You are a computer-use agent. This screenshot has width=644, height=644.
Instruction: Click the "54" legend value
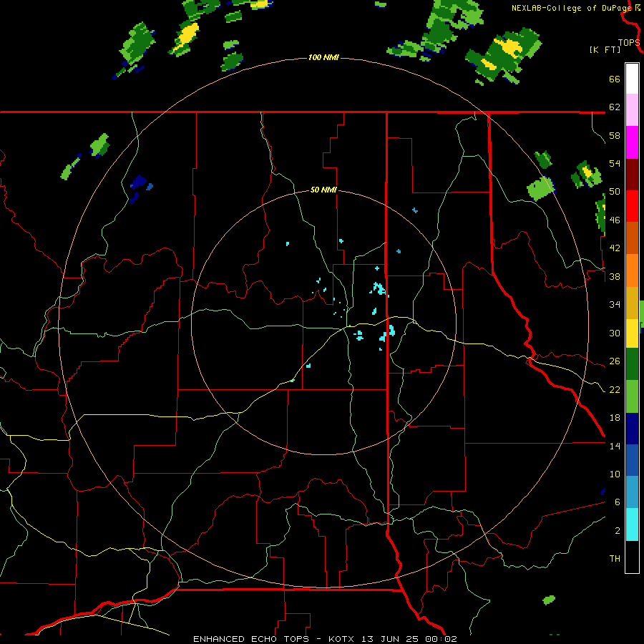[x=615, y=163]
